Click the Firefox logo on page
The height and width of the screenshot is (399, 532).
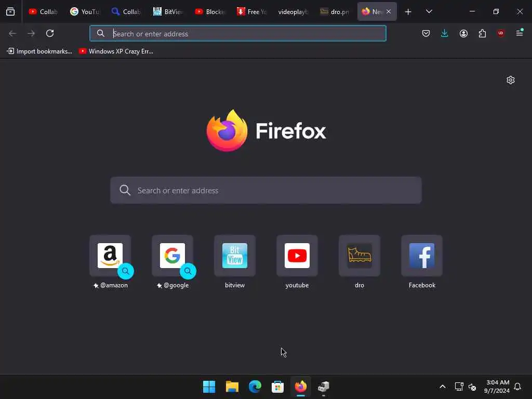click(x=267, y=130)
